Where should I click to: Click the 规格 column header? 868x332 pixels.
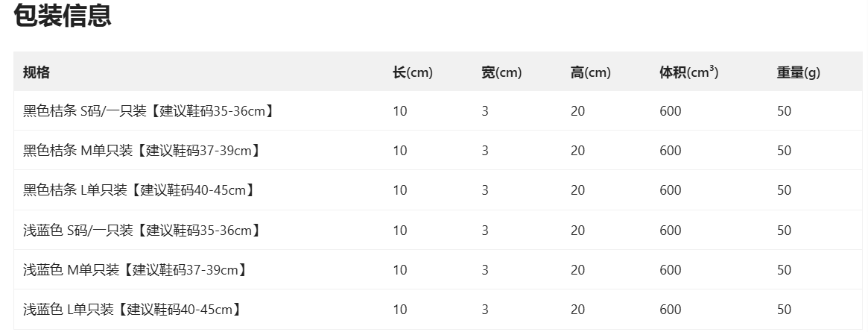[x=37, y=72]
